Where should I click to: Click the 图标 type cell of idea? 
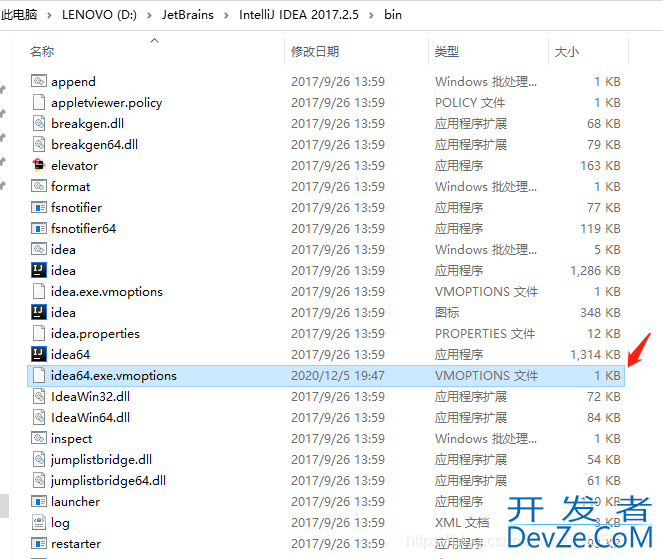(447, 312)
